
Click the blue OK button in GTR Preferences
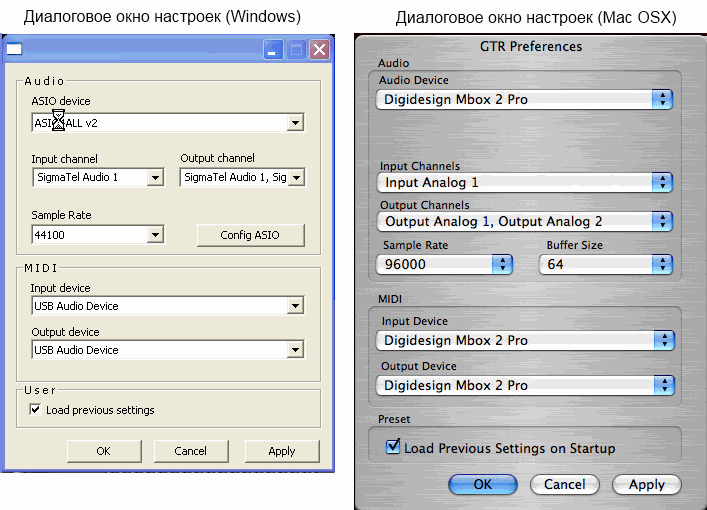482,484
